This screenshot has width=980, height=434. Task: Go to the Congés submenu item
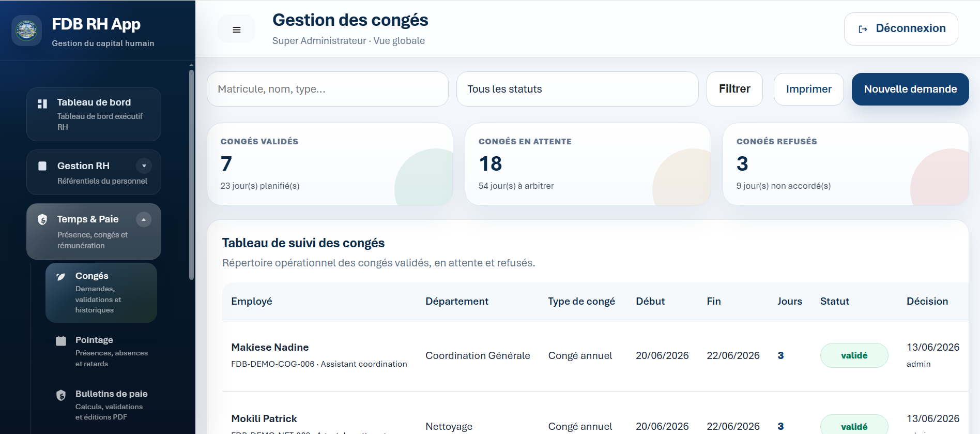point(101,293)
